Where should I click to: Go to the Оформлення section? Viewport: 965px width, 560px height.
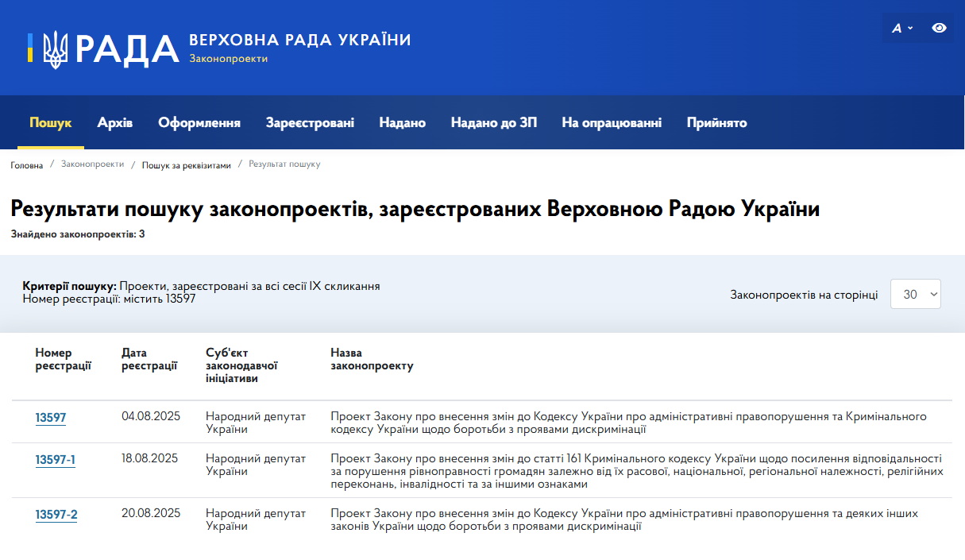(x=199, y=122)
